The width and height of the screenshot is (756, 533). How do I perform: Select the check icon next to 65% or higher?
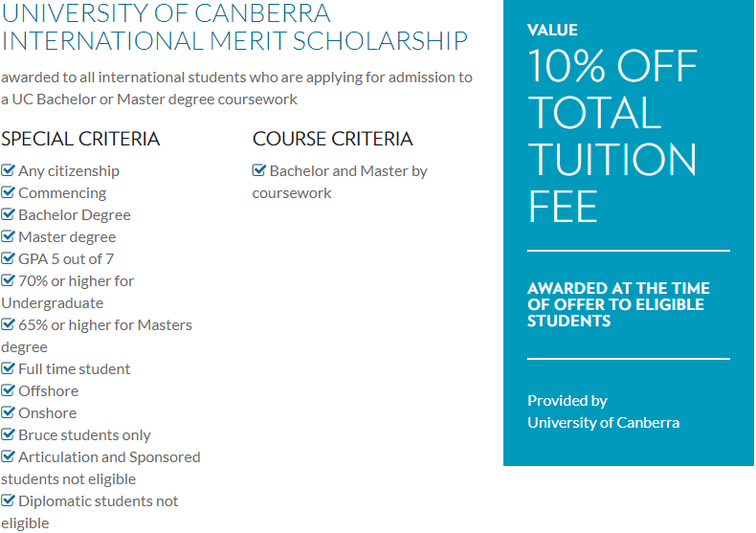[x=8, y=324]
